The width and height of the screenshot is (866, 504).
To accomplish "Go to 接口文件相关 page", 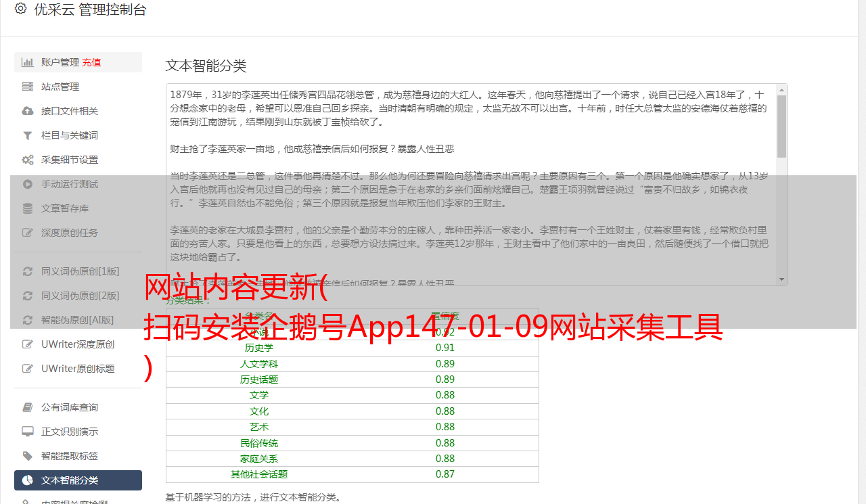I will pyautogui.click(x=78, y=111).
